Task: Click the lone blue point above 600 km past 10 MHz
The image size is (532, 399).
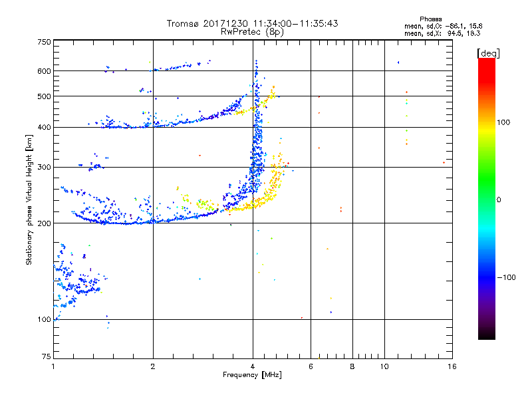Action: [x=398, y=63]
